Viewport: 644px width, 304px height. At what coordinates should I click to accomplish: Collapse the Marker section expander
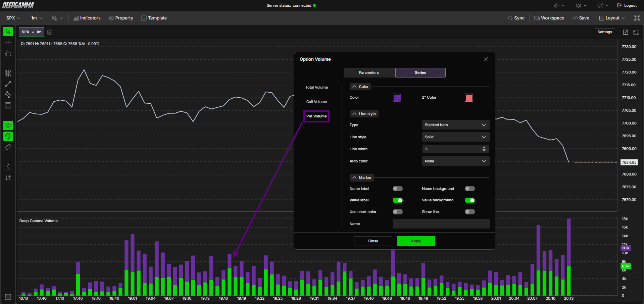pyautogui.click(x=362, y=178)
